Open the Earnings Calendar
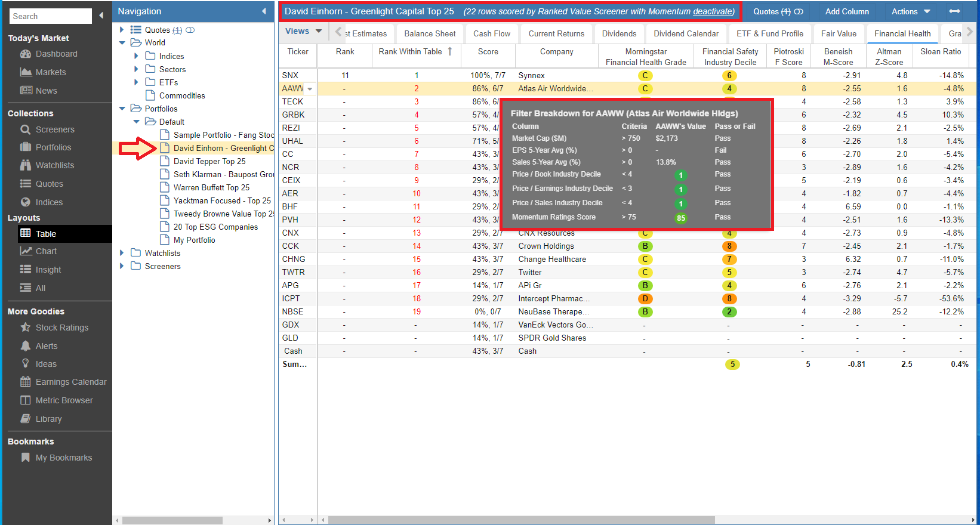980x525 pixels. pyautogui.click(x=71, y=382)
